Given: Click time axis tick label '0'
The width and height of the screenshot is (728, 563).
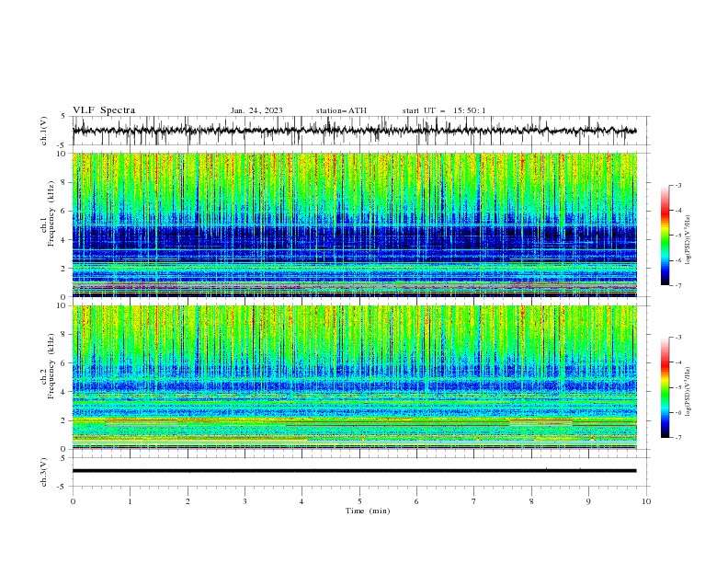Looking at the screenshot, I should click(x=73, y=501).
